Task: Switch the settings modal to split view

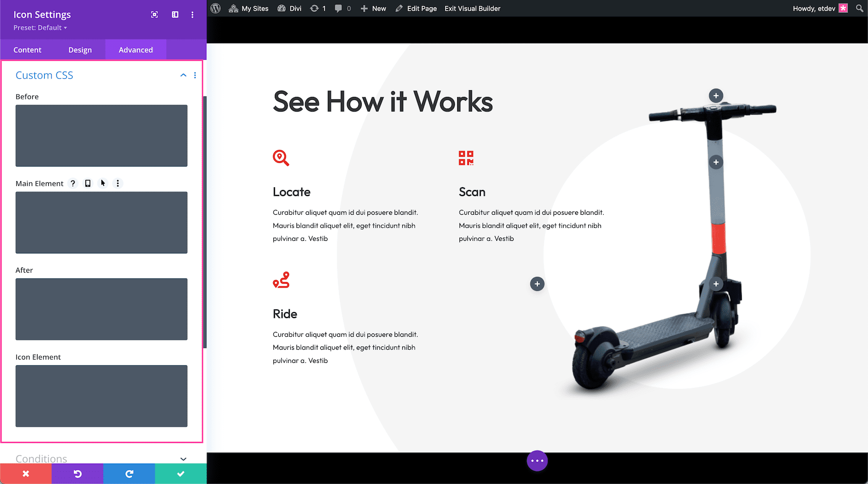Action: [x=174, y=14]
